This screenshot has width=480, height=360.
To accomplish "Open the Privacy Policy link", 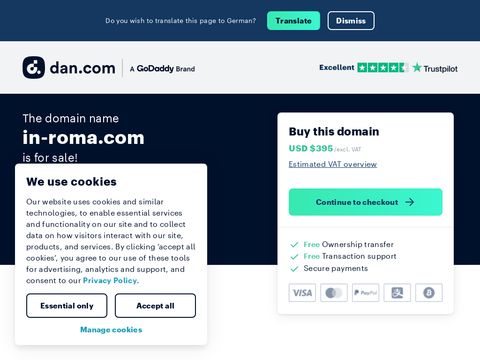I will point(110,280).
